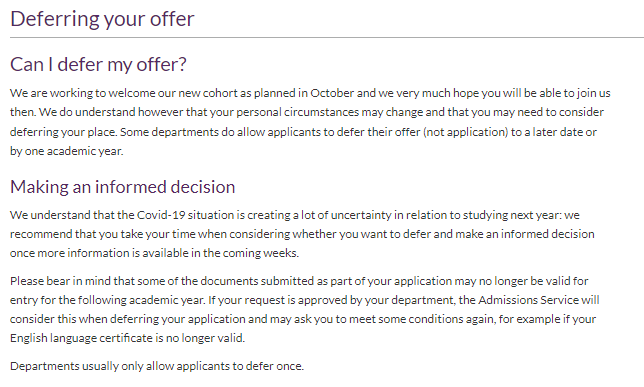This screenshot has width=644, height=387.
Task: Click the "Making an informed decision" heading
Action: tap(122, 187)
